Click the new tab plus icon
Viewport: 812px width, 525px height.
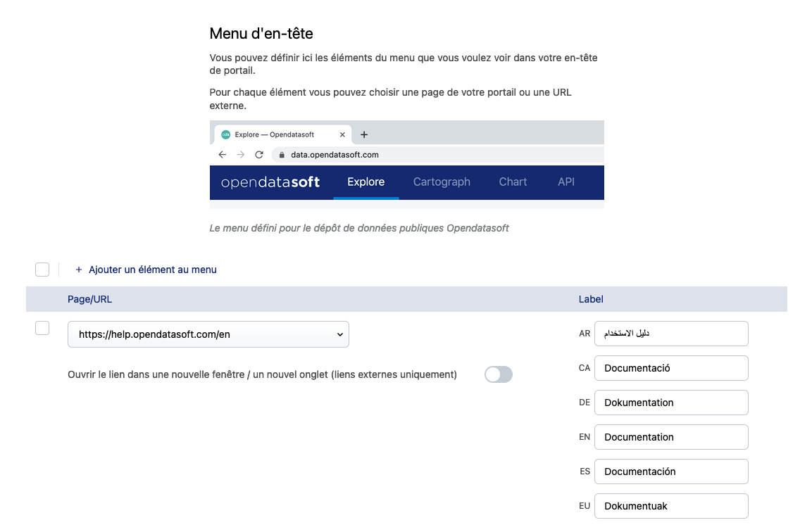point(364,134)
